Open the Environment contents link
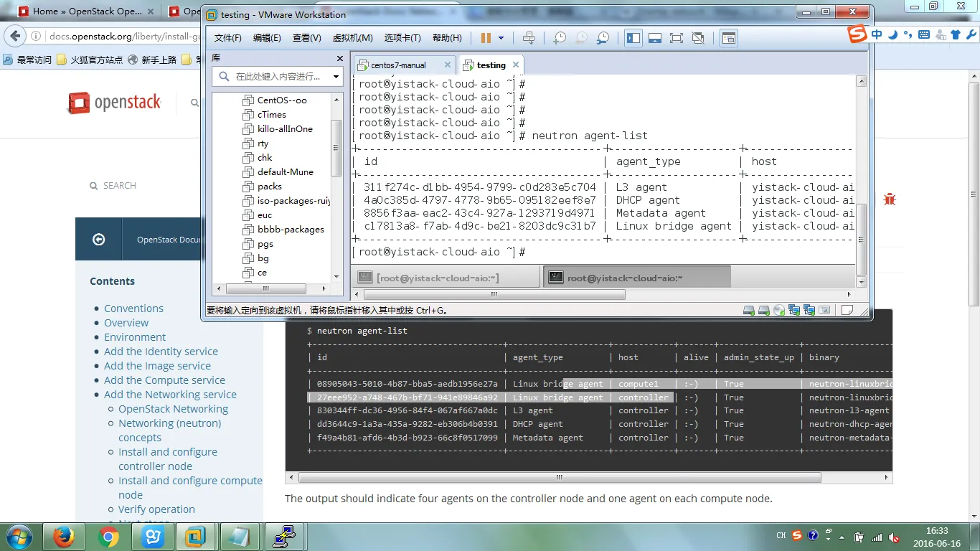This screenshot has width=980, height=551. click(x=135, y=337)
